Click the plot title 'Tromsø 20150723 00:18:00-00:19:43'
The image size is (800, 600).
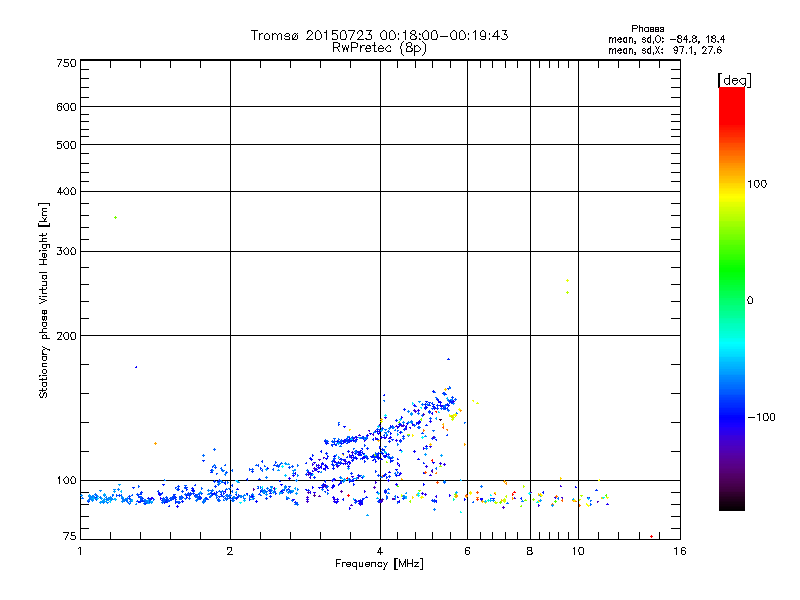coord(379,35)
